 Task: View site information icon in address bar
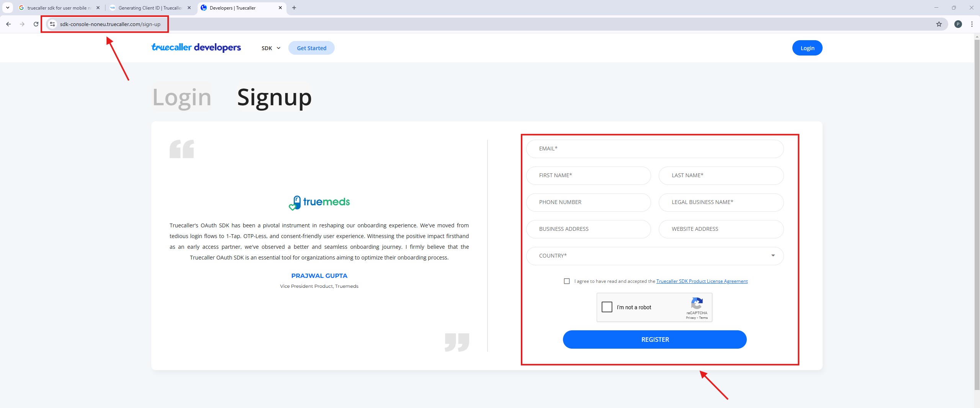[x=52, y=24]
